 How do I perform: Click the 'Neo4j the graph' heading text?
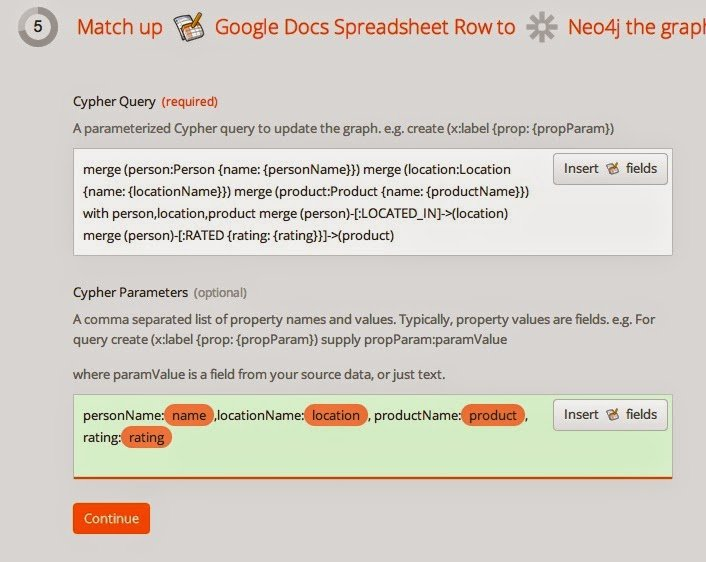[637, 27]
